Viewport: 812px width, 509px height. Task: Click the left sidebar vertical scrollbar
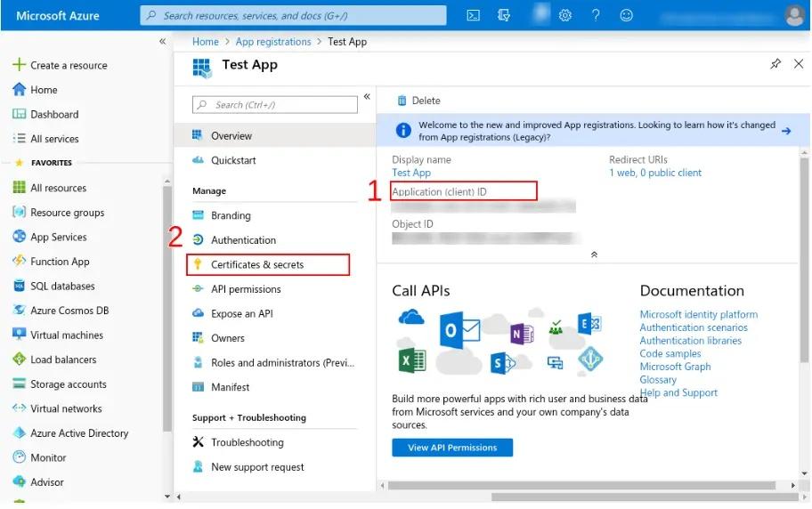pyautogui.click(x=166, y=308)
